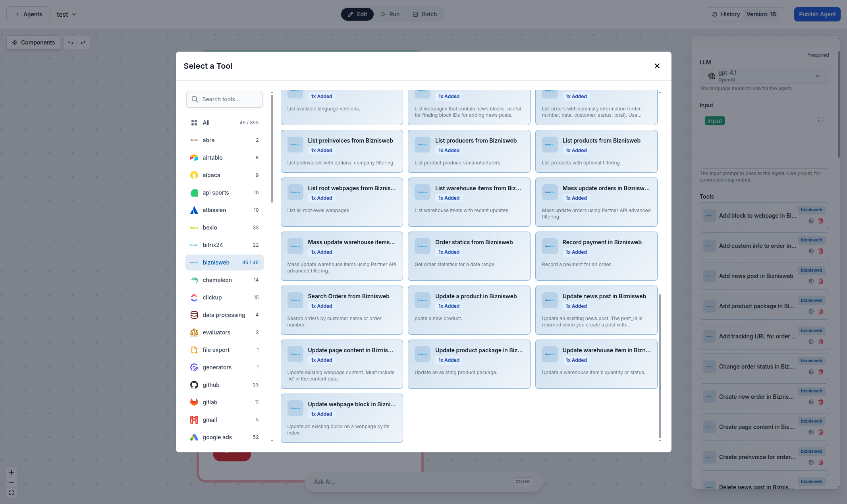Click the expand icon in the Input field
This screenshot has height=504, width=847.
[x=820, y=119]
